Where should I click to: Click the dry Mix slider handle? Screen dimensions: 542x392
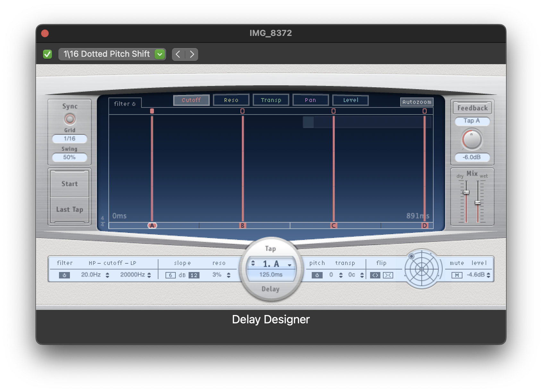tap(466, 192)
